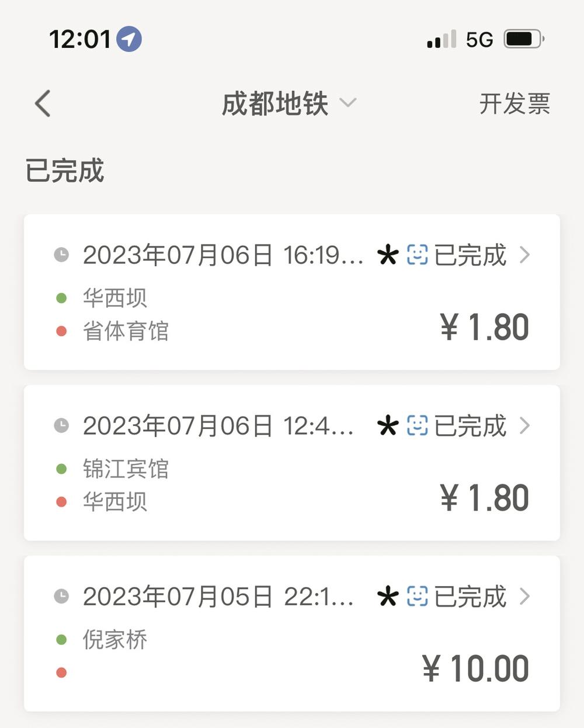
Task: Tap the 开发票 invoice button
Action: click(515, 104)
